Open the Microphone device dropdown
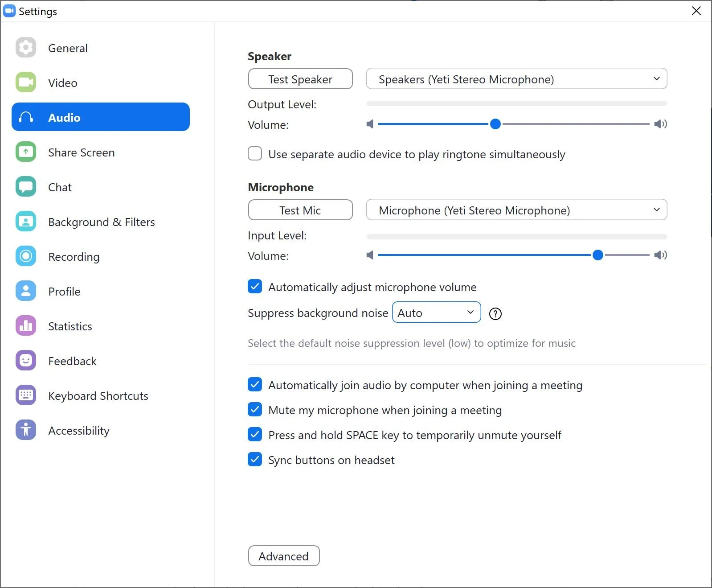This screenshot has height=588, width=712. (516, 210)
